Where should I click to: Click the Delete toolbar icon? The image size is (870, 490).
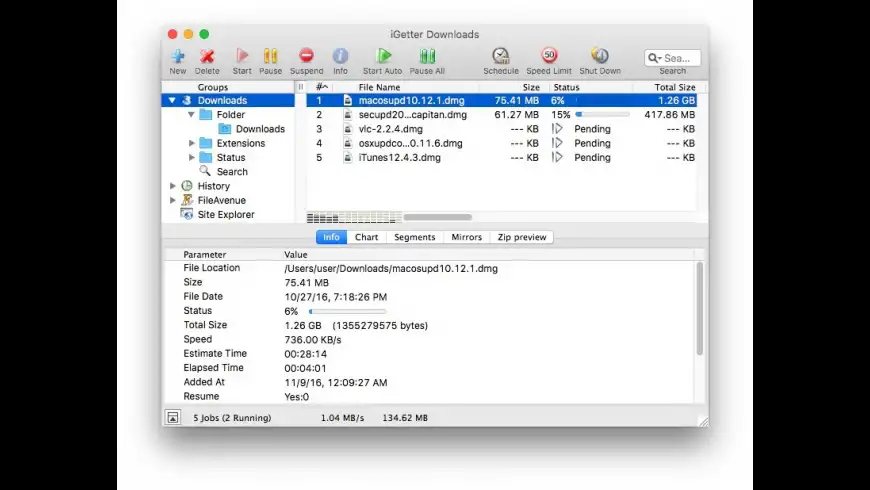coord(207,56)
